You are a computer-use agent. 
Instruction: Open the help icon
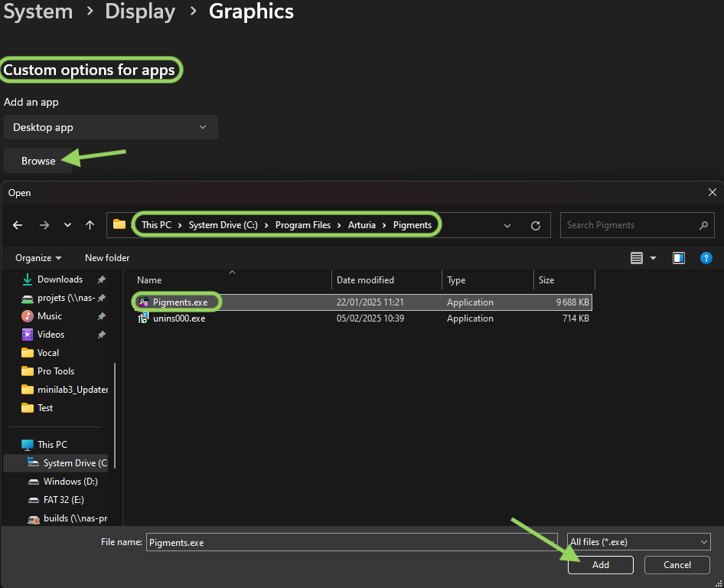point(706,258)
